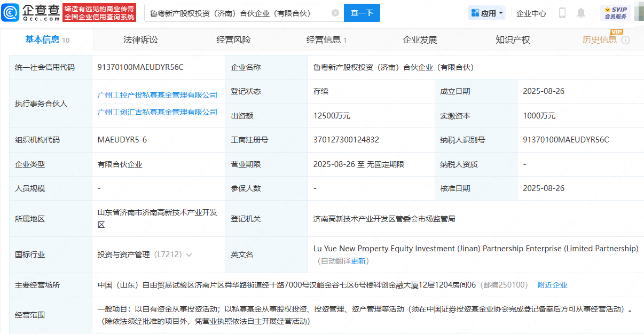Image resolution: width=644 pixels, height=334 pixels.
Task: Click the slogan banner beside the logo
Action: point(99,13)
